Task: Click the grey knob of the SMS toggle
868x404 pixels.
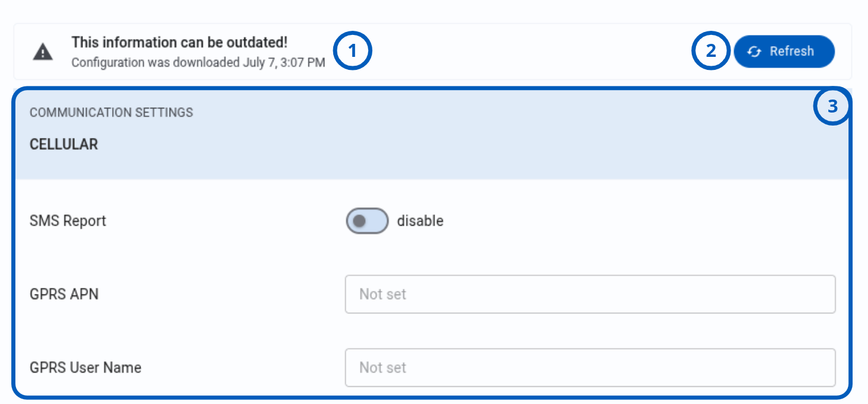Action: click(359, 221)
